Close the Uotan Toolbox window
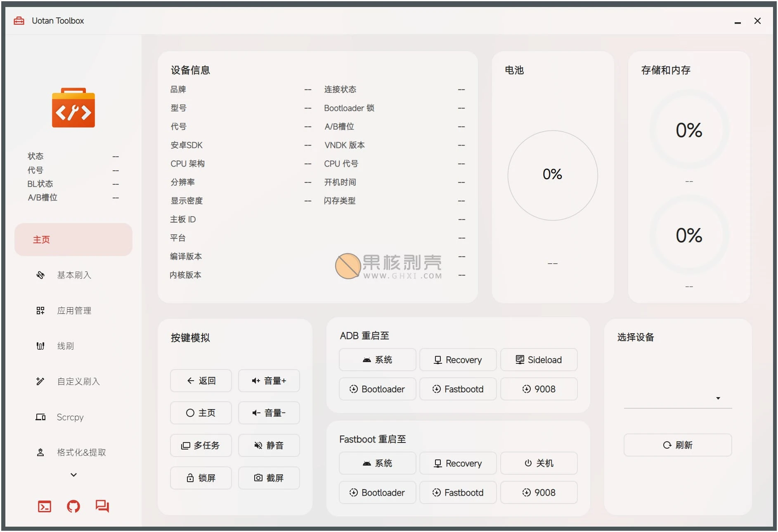Viewport: 778px width, 532px height. click(757, 21)
